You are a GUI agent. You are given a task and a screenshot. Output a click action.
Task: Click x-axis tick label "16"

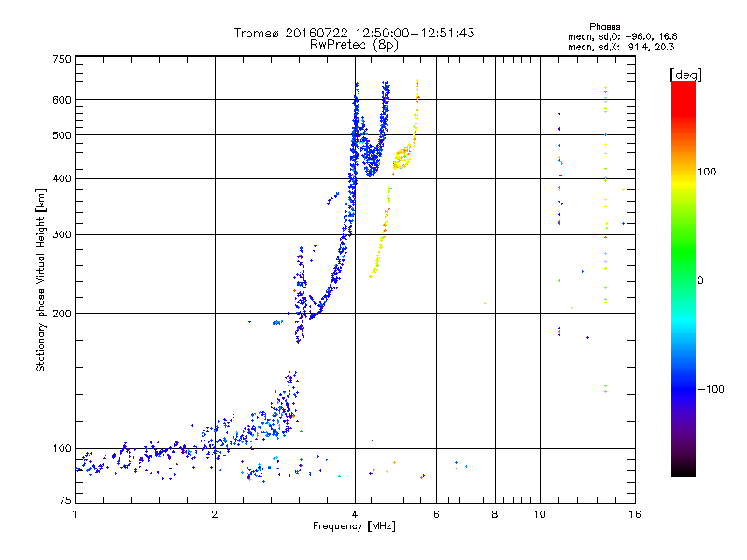click(635, 514)
